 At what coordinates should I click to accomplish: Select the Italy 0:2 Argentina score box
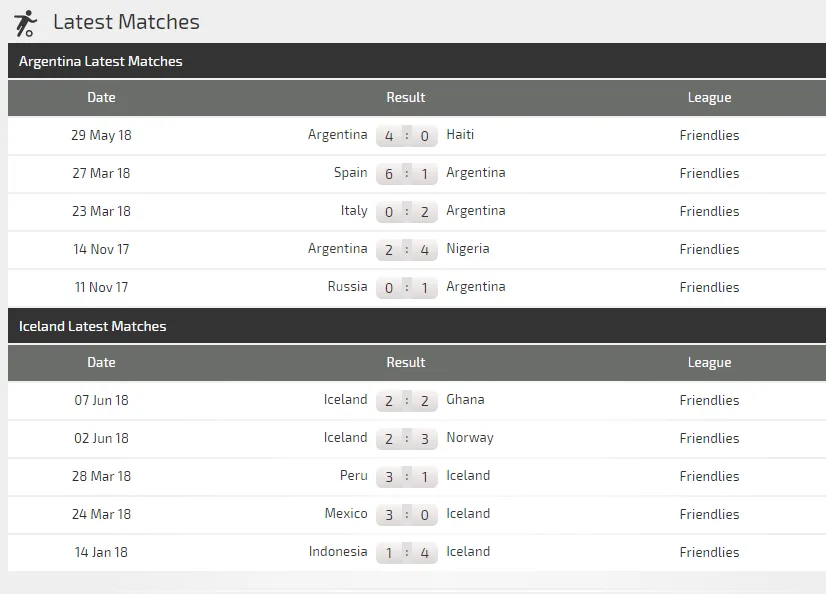coord(406,212)
